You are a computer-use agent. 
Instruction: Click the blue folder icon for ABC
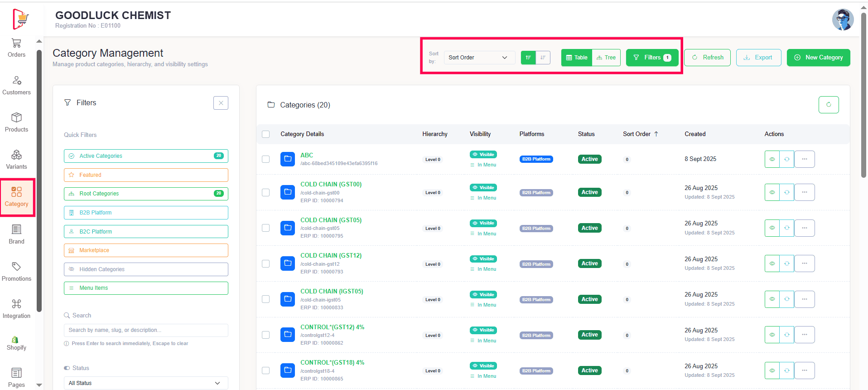(x=288, y=159)
